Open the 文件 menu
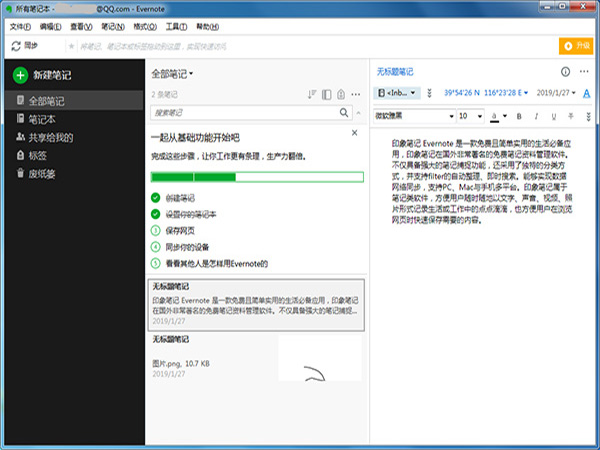 click(20, 26)
